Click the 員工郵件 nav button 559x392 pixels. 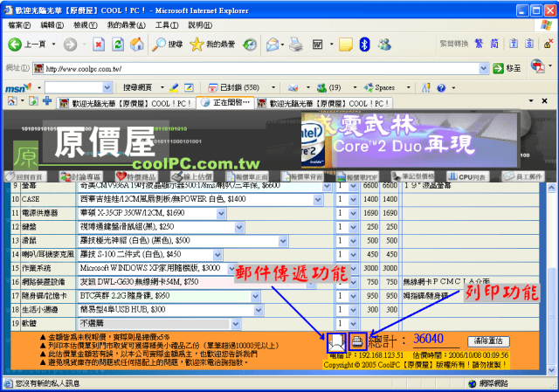(523, 176)
